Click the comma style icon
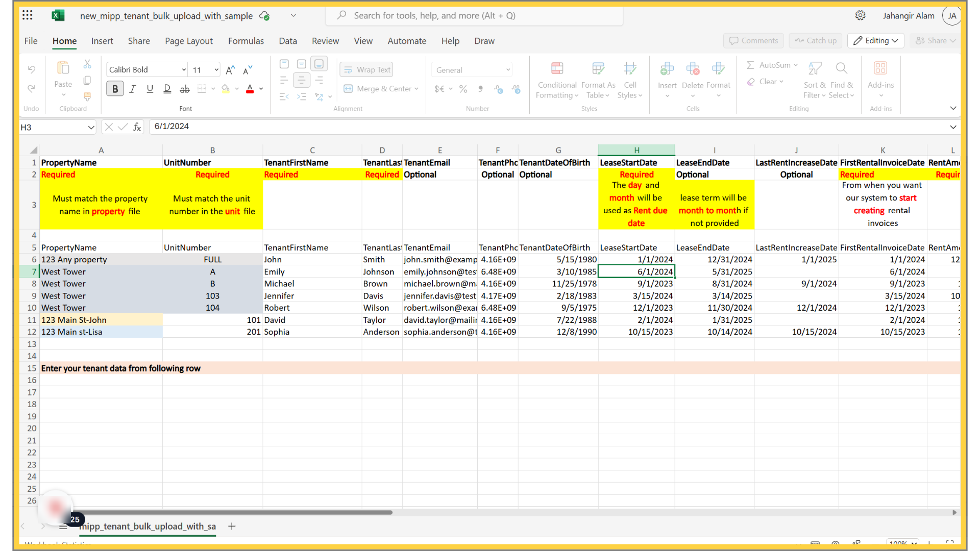This screenshot has width=980, height=551. pyautogui.click(x=480, y=89)
